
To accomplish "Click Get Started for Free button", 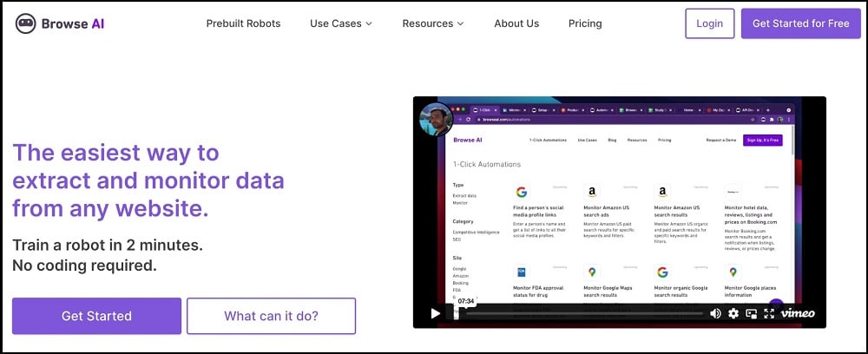I will [x=801, y=23].
